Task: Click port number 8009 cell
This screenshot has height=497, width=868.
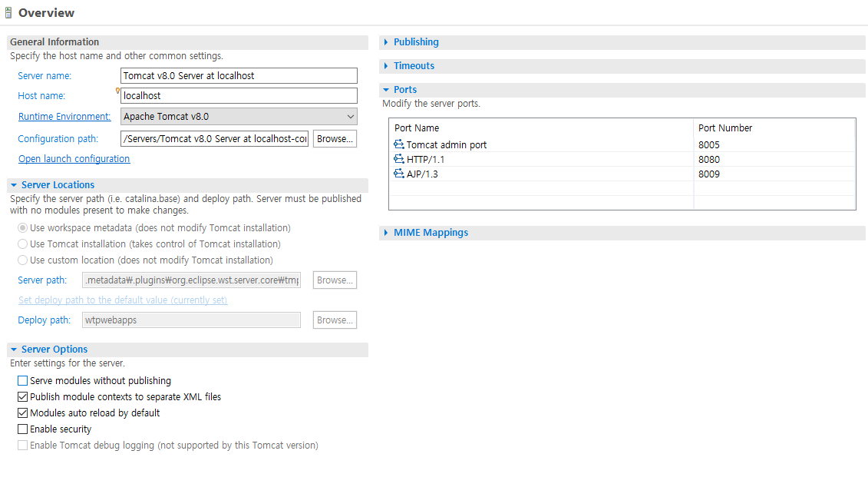Action: (708, 174)
